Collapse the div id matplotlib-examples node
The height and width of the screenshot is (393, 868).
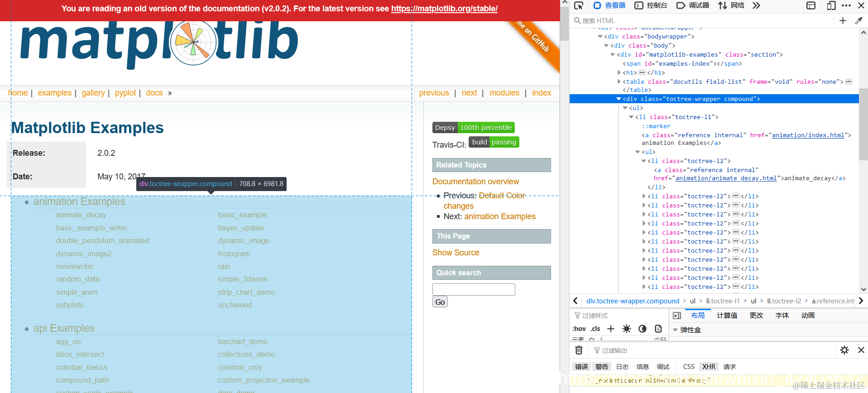coord(613,55)
